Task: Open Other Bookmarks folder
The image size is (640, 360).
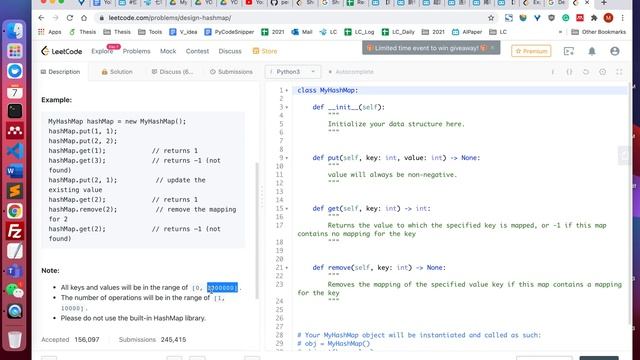Action: pyautogui.click(x=598, y=32)
